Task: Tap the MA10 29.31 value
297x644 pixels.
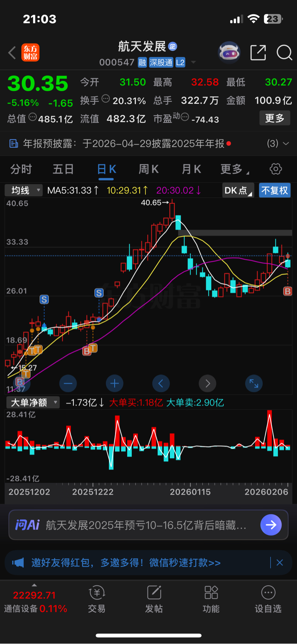Action: [128, 190]
